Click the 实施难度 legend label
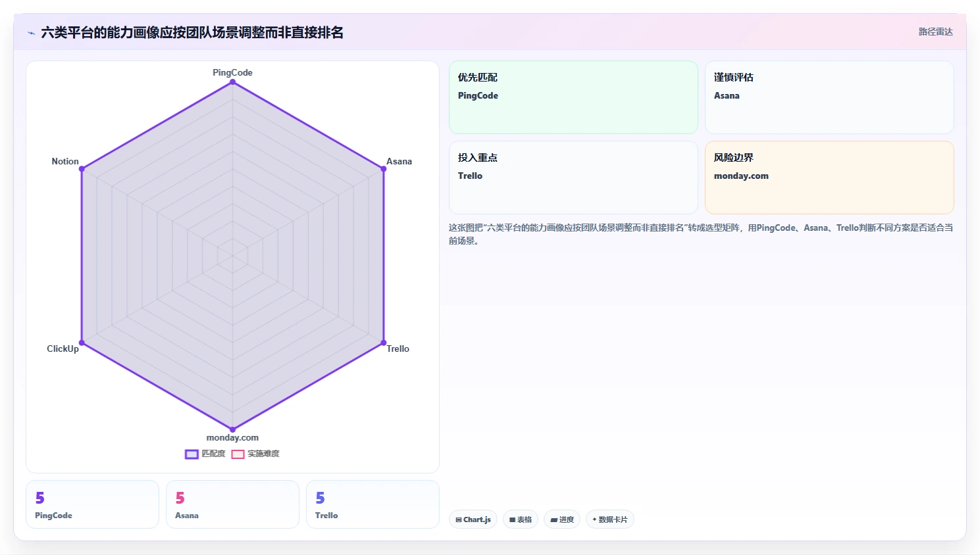Image resolution: width=980 pixels, height=555 pixels. (263, 454)
